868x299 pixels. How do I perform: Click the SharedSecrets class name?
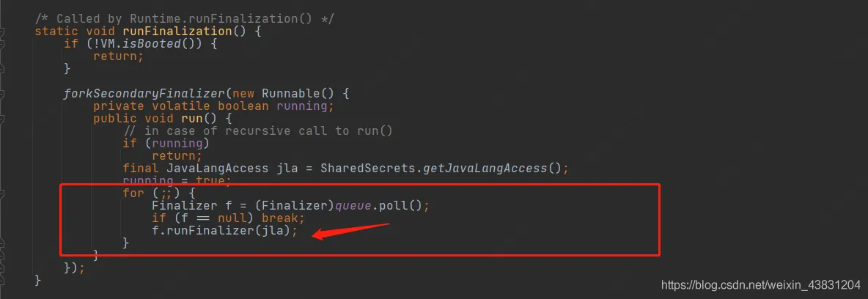pos(369,169)
